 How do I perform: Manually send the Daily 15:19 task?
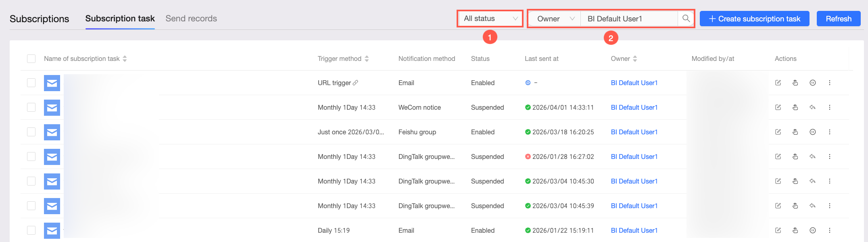[x=795, y=230]
